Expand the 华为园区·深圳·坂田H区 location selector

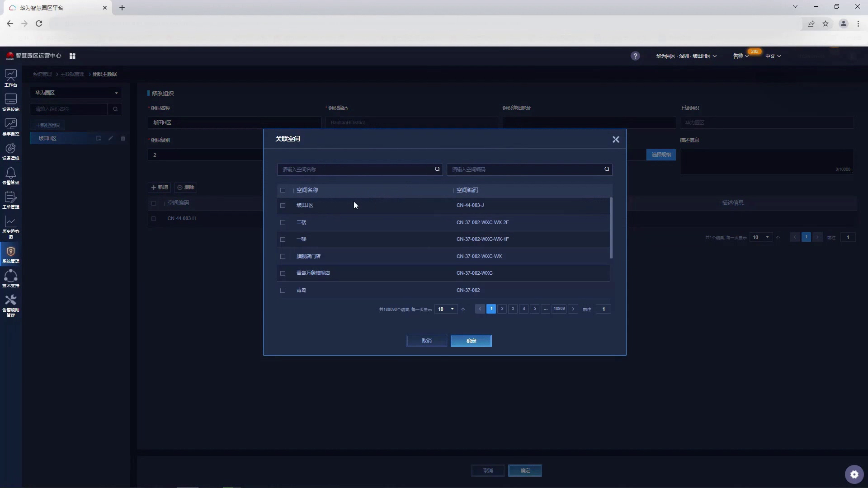686,56
